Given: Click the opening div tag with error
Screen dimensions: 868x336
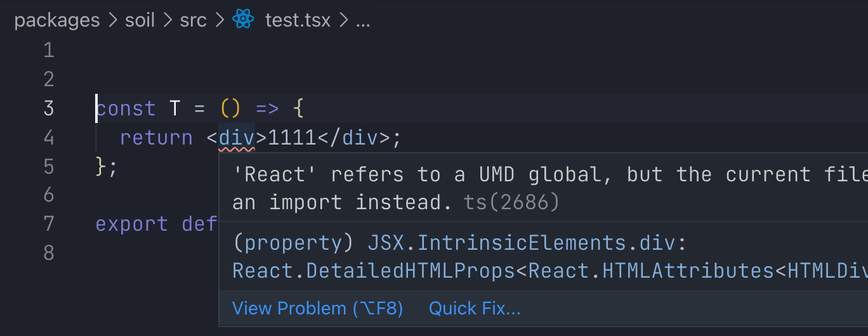Looking at the screenshot, I should click(x=237, y=138).
